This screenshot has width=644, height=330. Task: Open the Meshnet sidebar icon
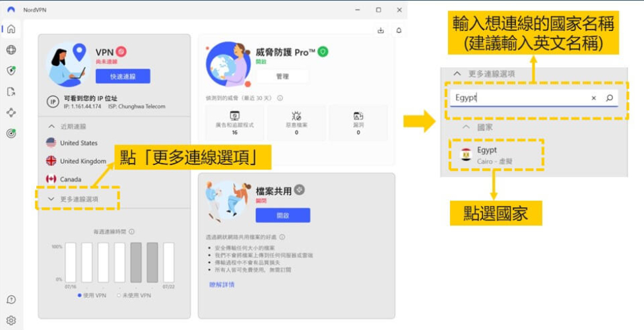pos(11,112)
